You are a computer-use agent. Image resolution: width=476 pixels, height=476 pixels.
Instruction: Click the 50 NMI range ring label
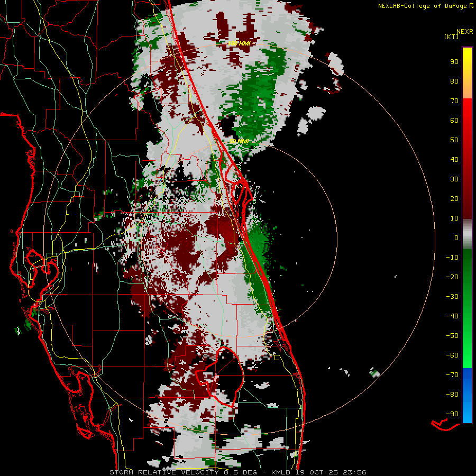coord(239,141)
